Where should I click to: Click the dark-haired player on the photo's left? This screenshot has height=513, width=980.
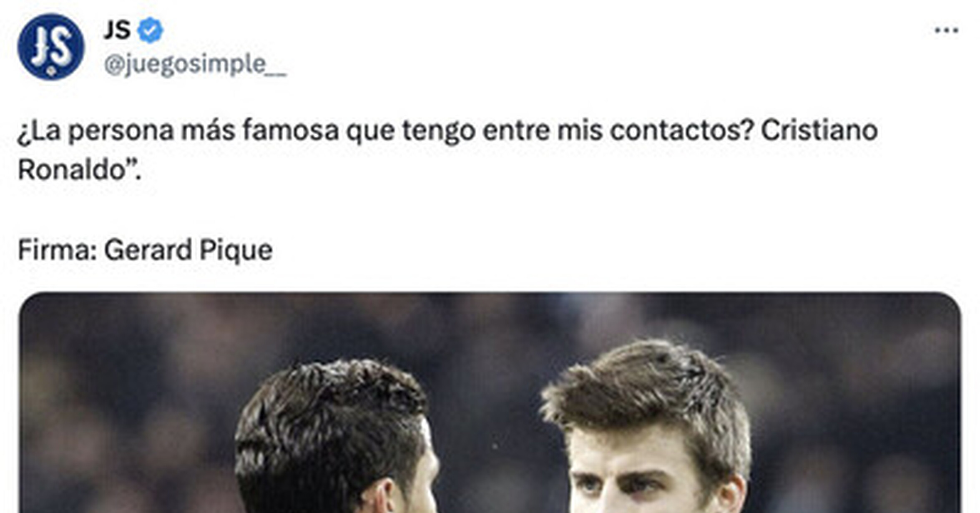334,438
